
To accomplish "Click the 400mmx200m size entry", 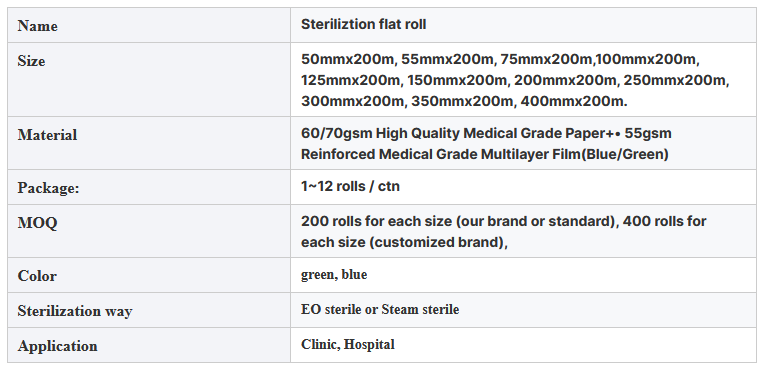I will [x=573, y=101].
